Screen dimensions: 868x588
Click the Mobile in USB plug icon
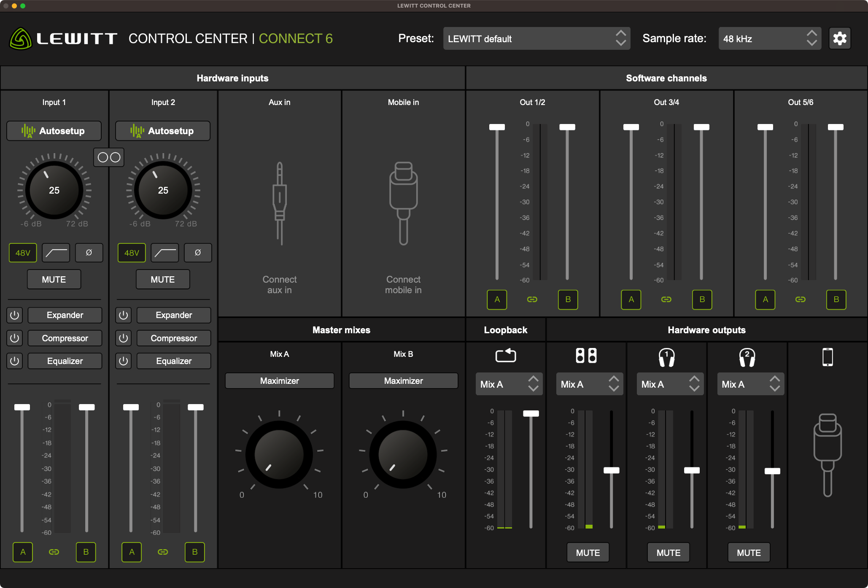pos(404,203)
